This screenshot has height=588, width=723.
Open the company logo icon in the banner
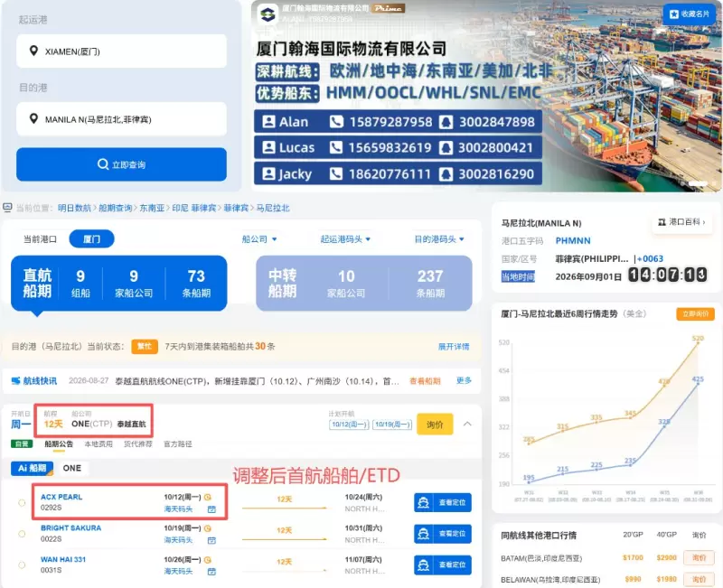coord(268,14)
